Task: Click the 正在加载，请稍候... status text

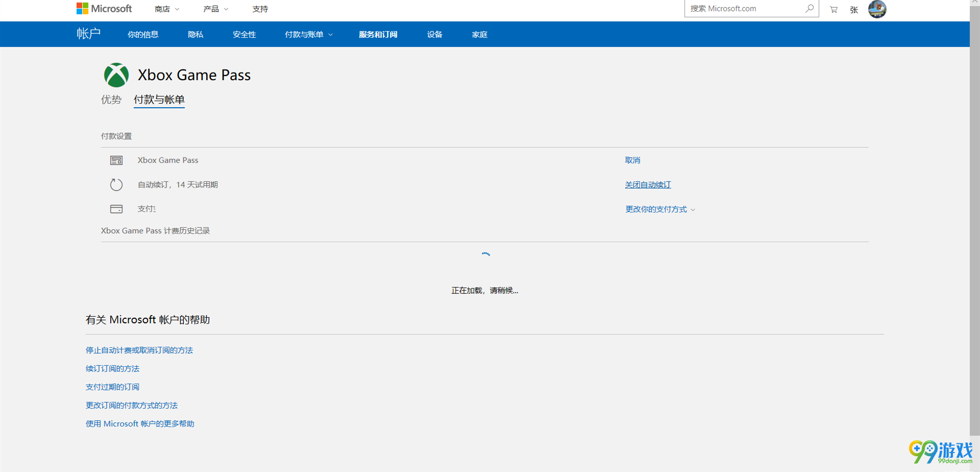Action: (x=484, y=290)
